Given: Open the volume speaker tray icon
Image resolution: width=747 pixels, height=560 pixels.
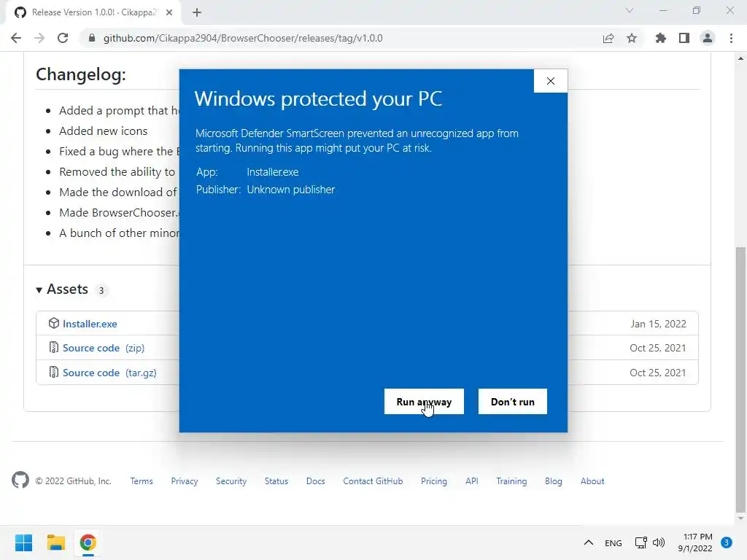Looking at the screenshot, I should 659,542.
